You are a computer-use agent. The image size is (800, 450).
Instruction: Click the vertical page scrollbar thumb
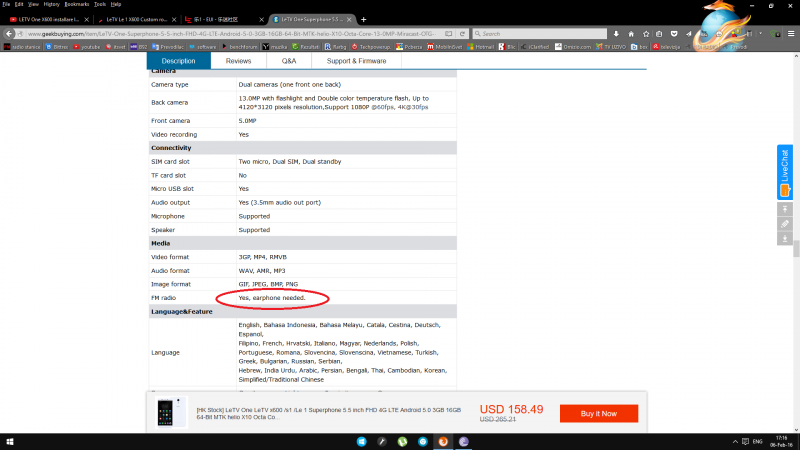pos(796,250)
